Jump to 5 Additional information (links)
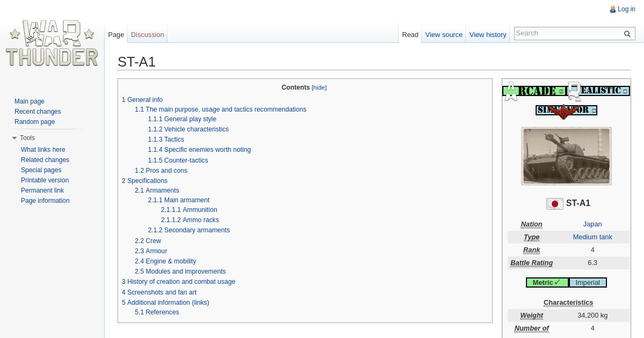The image size is (644, 338). [165, 303]
